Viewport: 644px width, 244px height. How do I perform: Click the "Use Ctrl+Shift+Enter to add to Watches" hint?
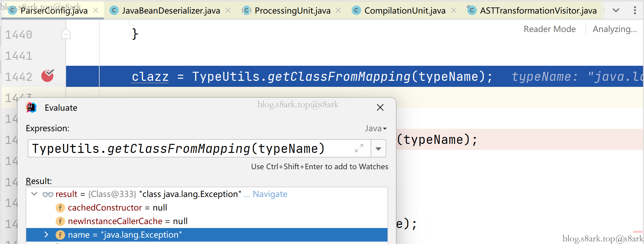pyautogui.click(x=320, y=166)
